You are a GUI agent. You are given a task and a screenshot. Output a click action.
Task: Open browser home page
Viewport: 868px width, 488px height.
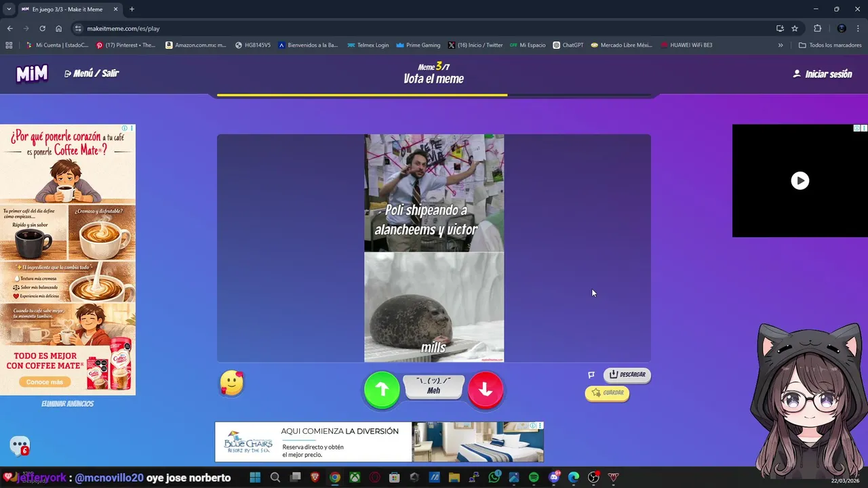59,28
